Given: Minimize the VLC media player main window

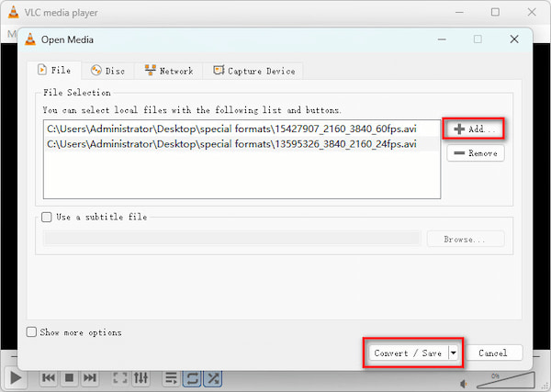Looking at the screenshot, I should point(460,12).
